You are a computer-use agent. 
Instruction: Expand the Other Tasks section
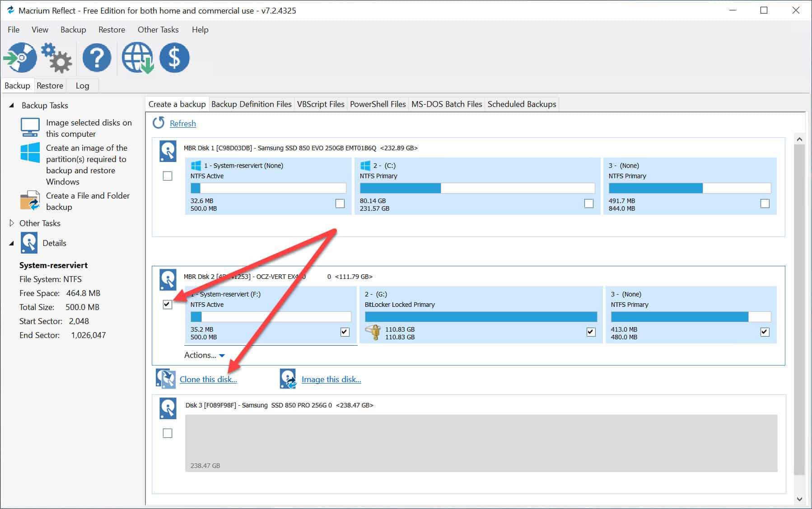click(x=12, y=223)
